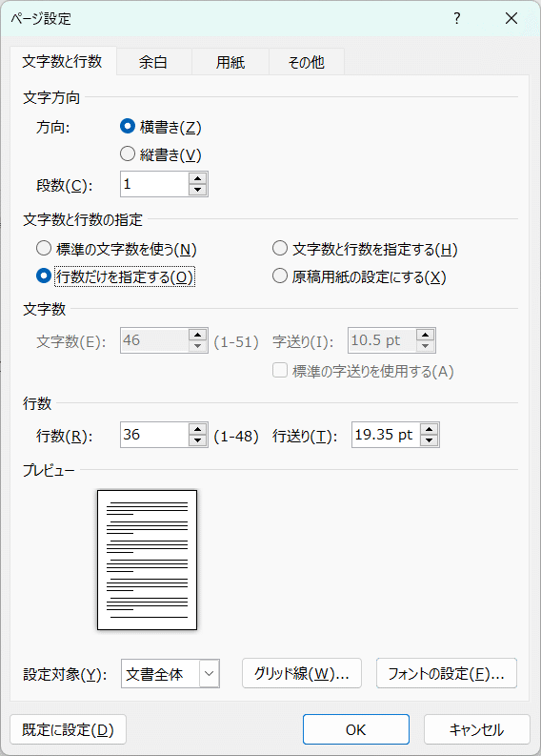Decrease 段数 with the down arrow

coord(197,190)
